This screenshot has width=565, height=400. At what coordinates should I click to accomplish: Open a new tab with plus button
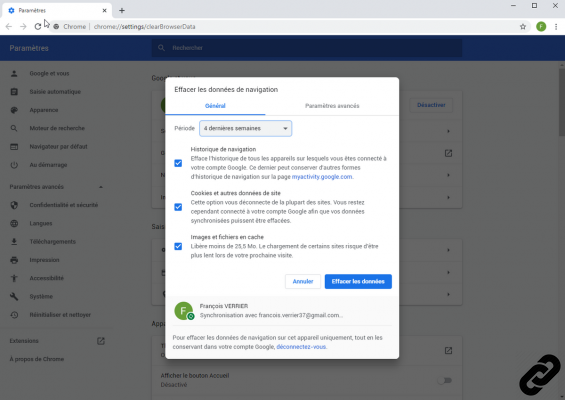pyautogui.click(x=122, y=10)
